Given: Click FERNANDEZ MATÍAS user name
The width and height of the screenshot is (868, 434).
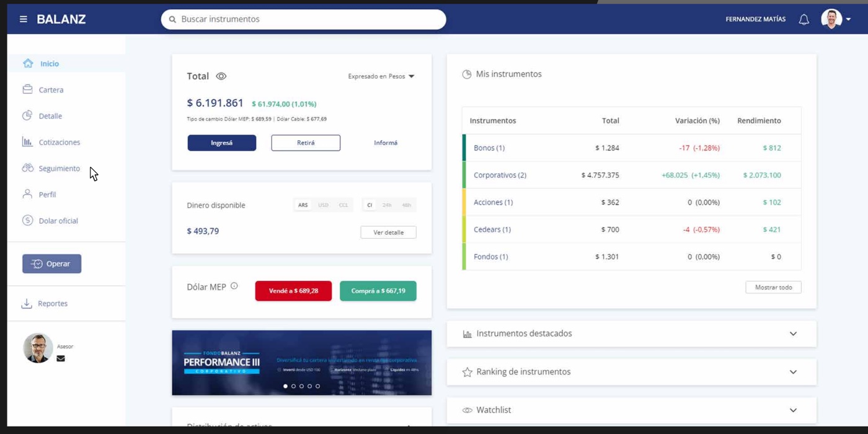Looking at the screenshot, I should 755,19.
